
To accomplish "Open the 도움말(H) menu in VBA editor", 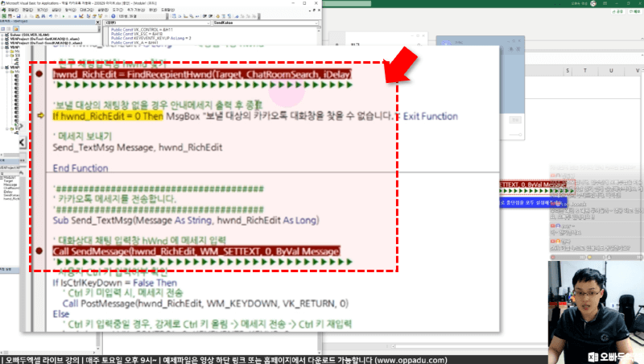I will [x=167, y=10].
